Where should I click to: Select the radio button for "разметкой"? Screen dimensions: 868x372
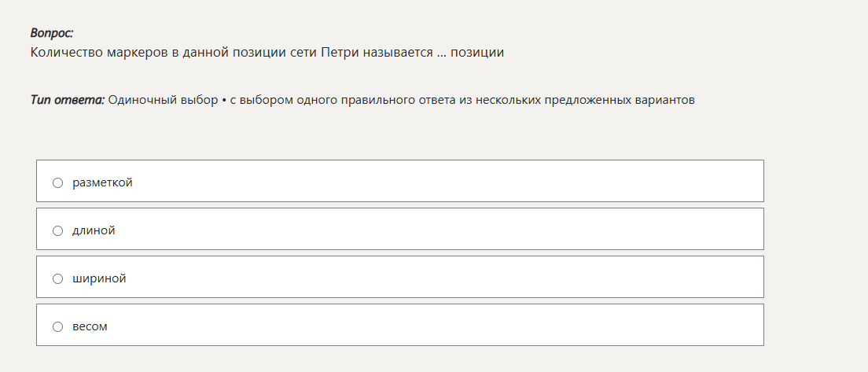click(x=57, y=182)
